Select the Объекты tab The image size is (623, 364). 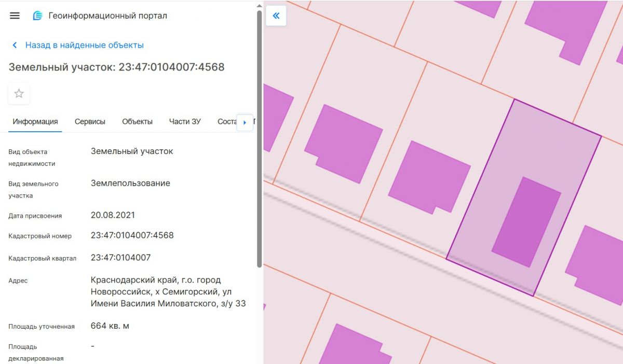pyautogui.click(x=137, y=122)
